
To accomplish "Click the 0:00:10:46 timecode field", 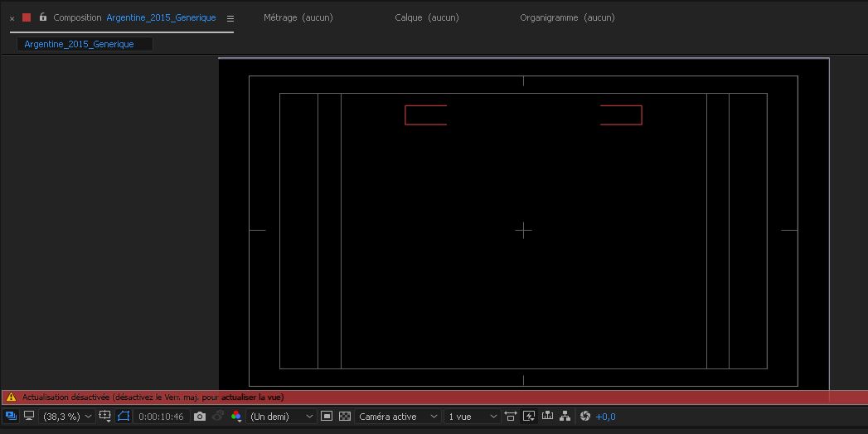I will pos(161,416).
